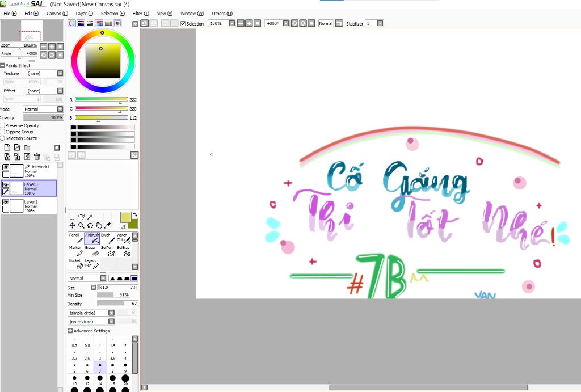Viewport: 581px width, 392px height.
Task: Adjust the R red color slider
Action: [102, 100]
